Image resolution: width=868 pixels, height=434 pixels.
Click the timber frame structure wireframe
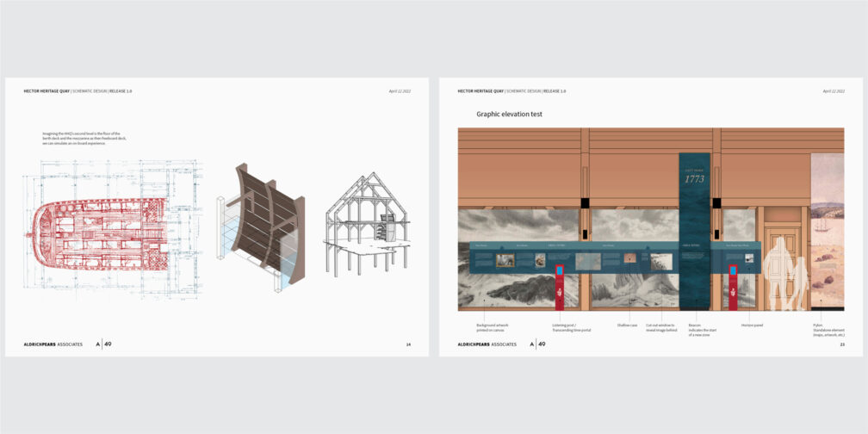(369, 222)
